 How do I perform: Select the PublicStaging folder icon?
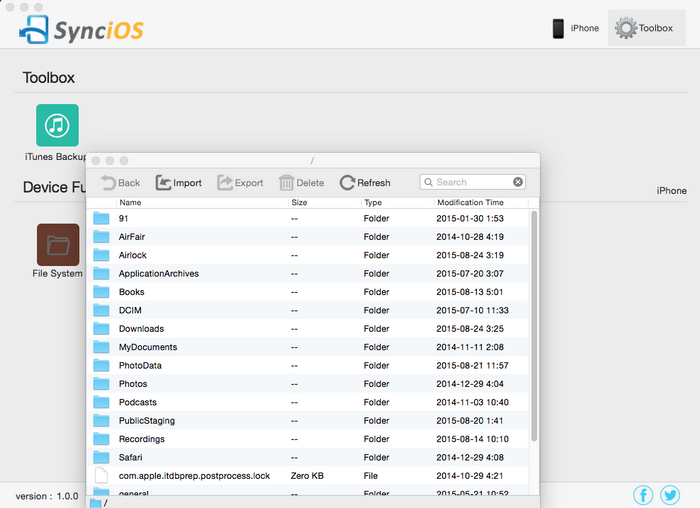tap(101, 421)
